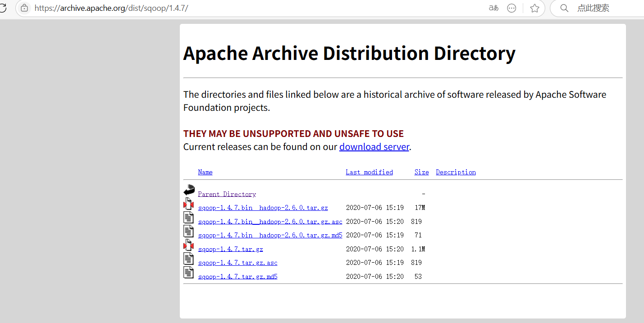Sort listing by Description column
This screenshot has height=323, width=644.
tap(456, 172)
